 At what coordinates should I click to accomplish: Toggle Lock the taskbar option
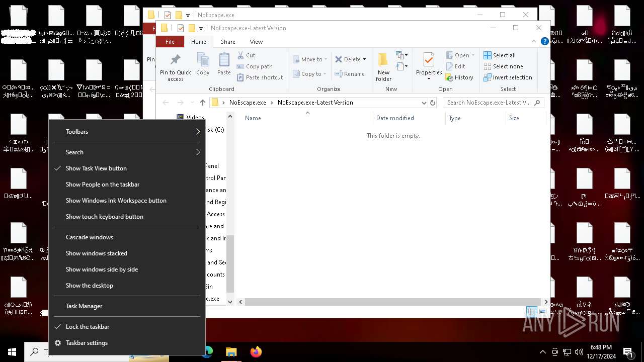(x=127, y=327)
